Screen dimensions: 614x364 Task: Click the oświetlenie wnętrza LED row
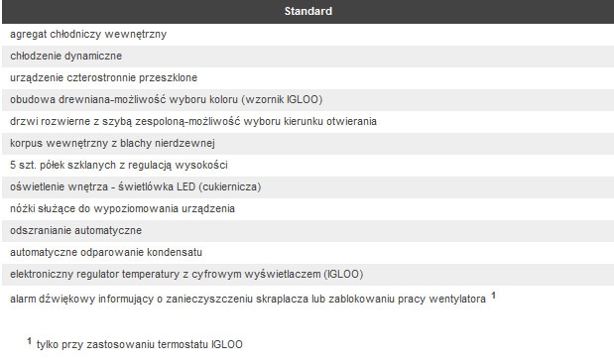pyautogui.click(x=307, y=187)
